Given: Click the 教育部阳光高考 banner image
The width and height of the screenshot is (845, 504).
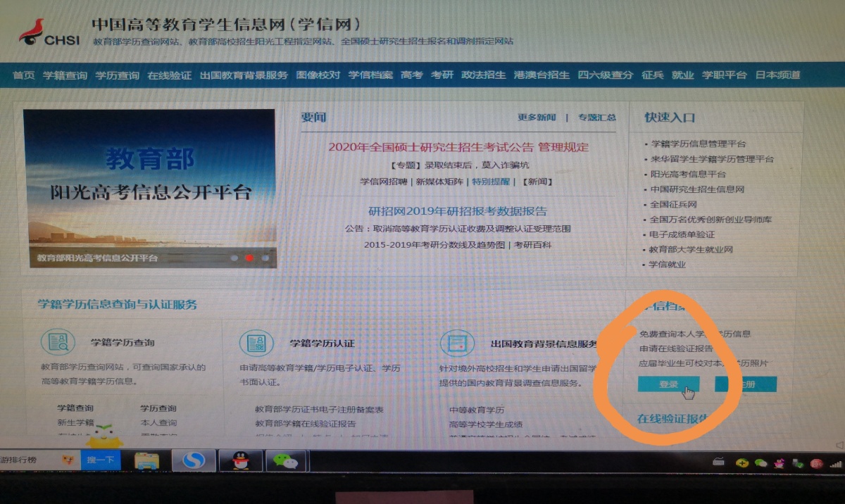Looking at the screenshot, I should tap(149, 183).
